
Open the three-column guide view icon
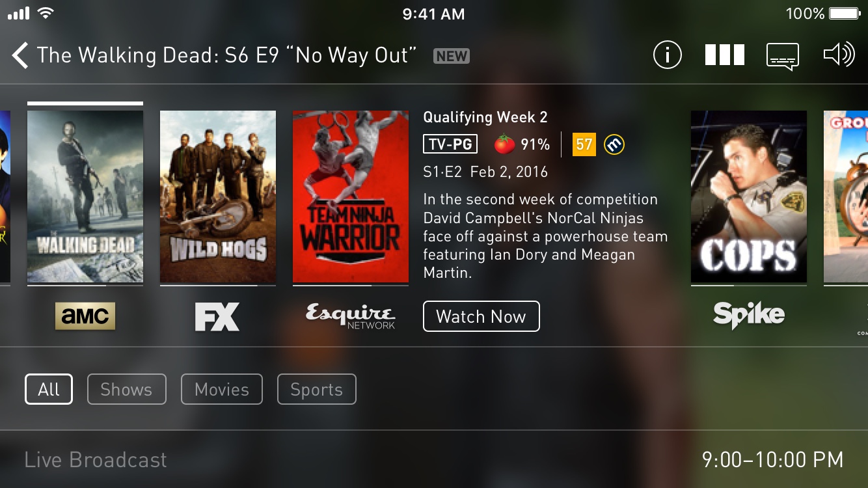click(x=725, y=55)
